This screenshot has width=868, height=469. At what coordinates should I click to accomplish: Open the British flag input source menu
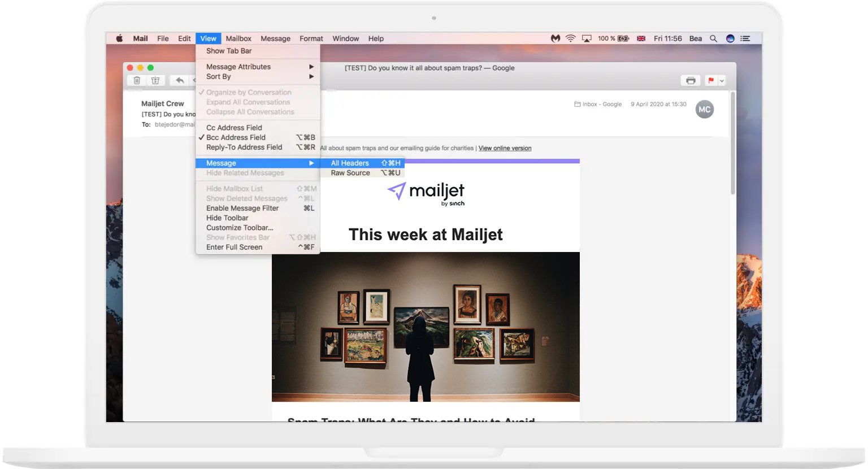[x=641, y=38]
